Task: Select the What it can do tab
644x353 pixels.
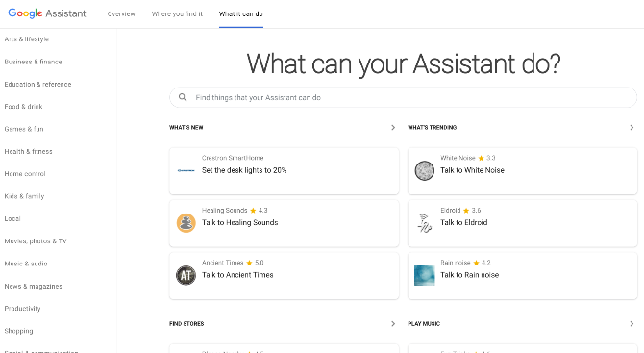Action: (x=241, y=14)
